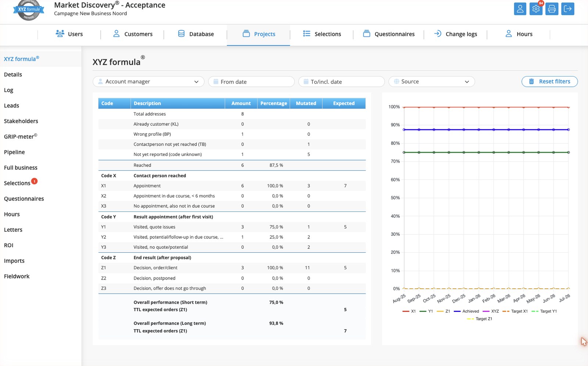Click the Description column header

tap(178, 103)
